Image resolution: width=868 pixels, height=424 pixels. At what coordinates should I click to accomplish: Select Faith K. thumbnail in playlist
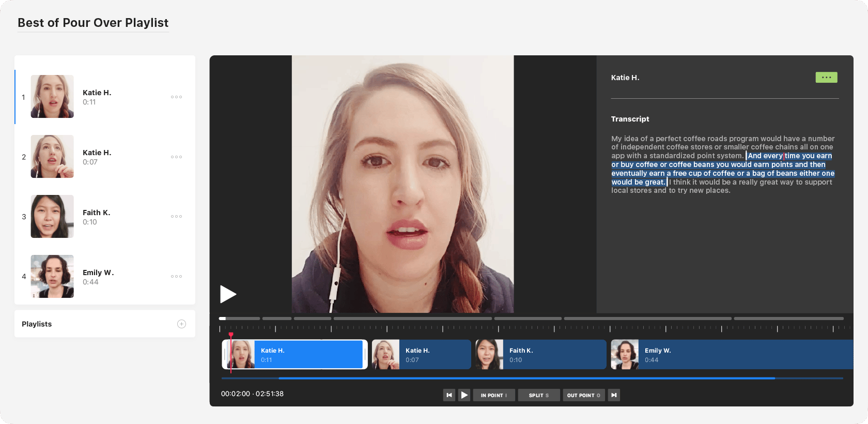click(x=52, y=216)
